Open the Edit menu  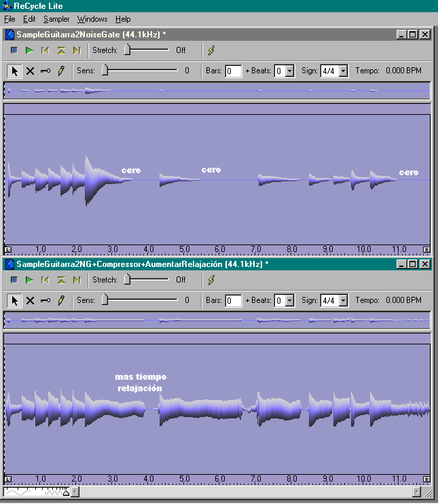tap(29, 19)
